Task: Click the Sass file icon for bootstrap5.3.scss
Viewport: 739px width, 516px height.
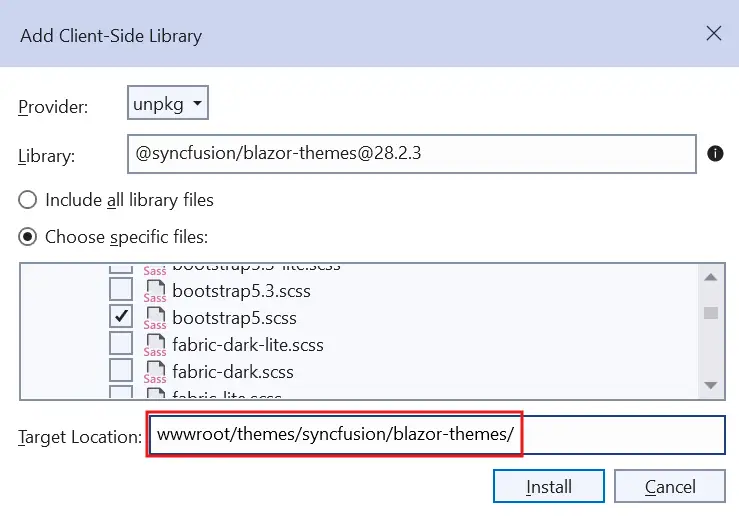Action: pos(154,292)
